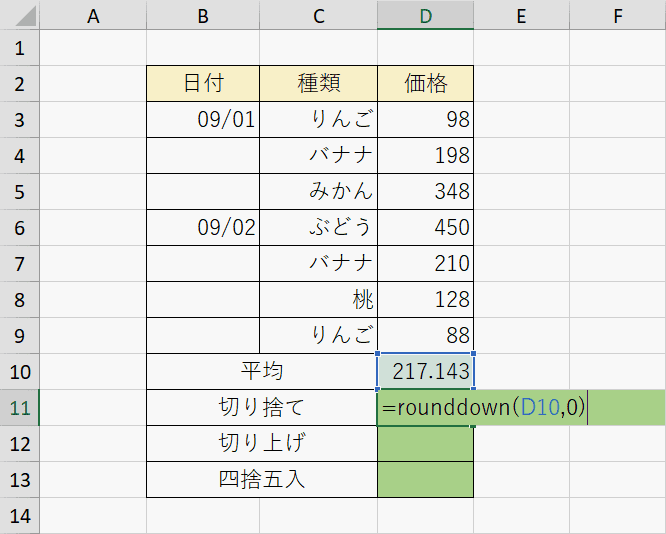This screenshot has height=534, width=666.
Task: Select バナナ cell in row 7
Action: coord(319,263)
